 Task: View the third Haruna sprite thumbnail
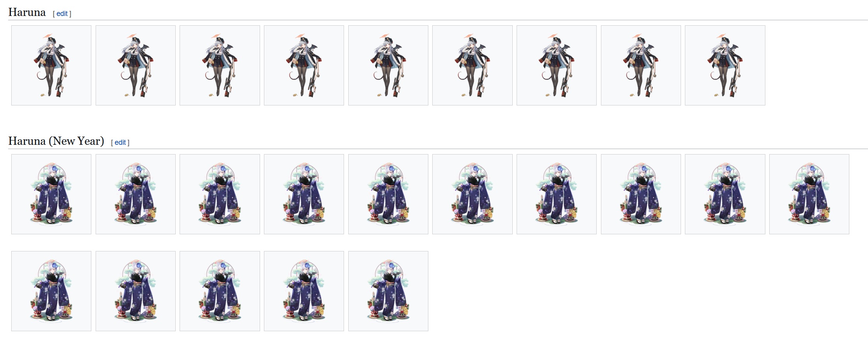(x=220, y=65)
